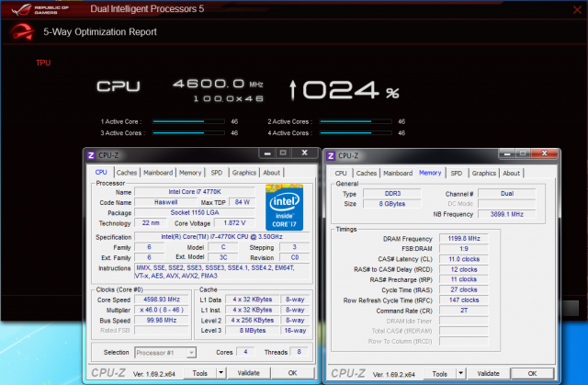The image size is (588, 385).
Task: Click the Max TDP value 84 W
Action: 243,202
